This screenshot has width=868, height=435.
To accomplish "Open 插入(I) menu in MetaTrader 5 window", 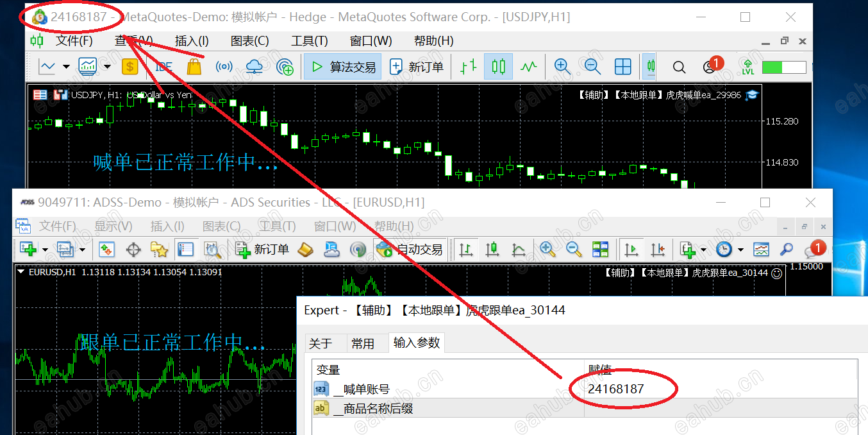I will [192, 40].
